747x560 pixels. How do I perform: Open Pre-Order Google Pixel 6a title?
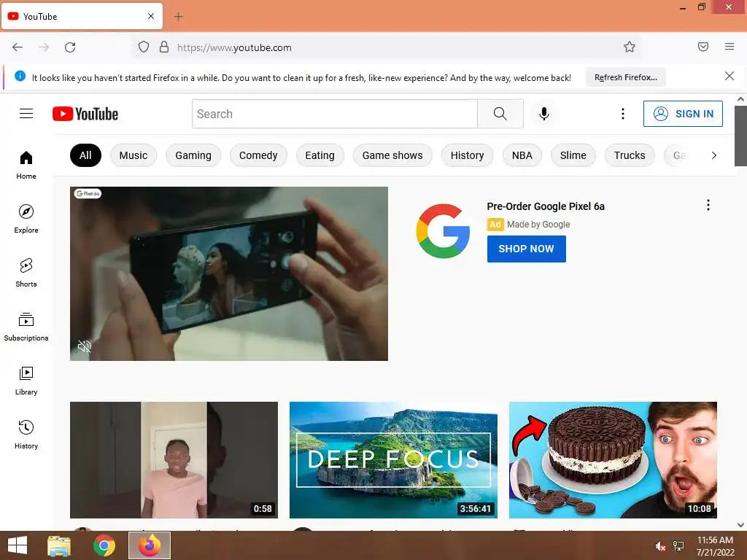[x=546, y=206]
